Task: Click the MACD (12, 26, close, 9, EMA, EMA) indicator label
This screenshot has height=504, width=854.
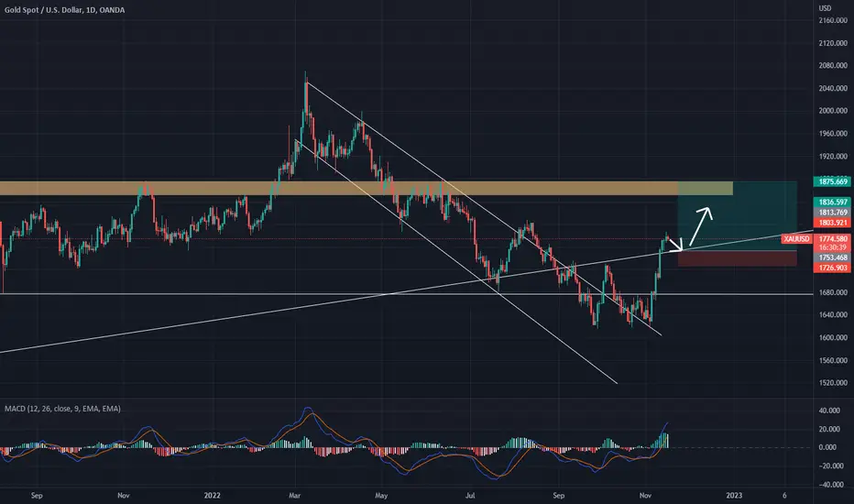Action: (62, 409)
